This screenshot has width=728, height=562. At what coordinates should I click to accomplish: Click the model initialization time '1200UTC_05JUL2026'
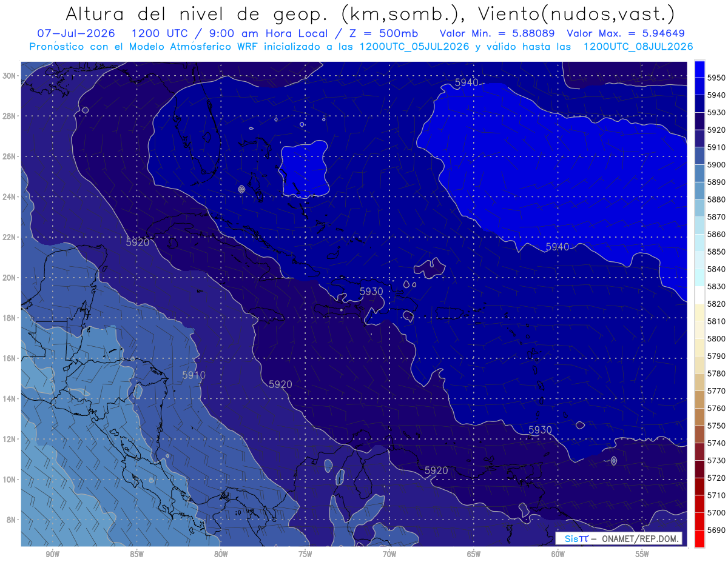pos(414,47)
